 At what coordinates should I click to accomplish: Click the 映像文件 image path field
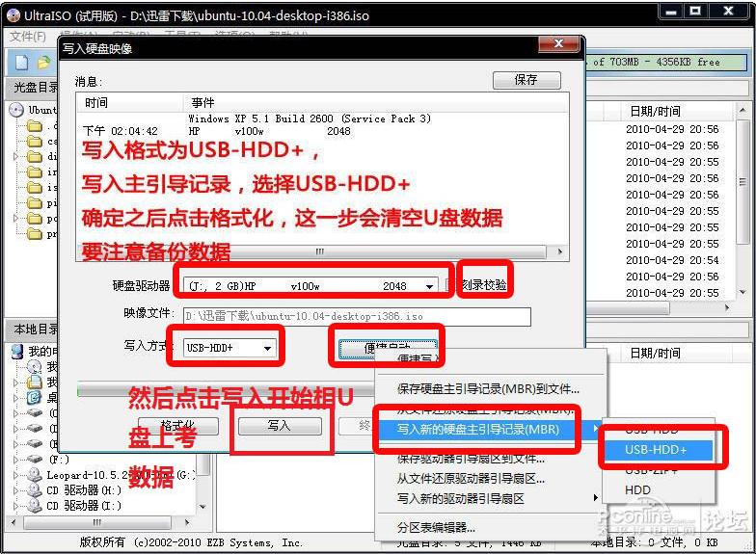point(357,316)
